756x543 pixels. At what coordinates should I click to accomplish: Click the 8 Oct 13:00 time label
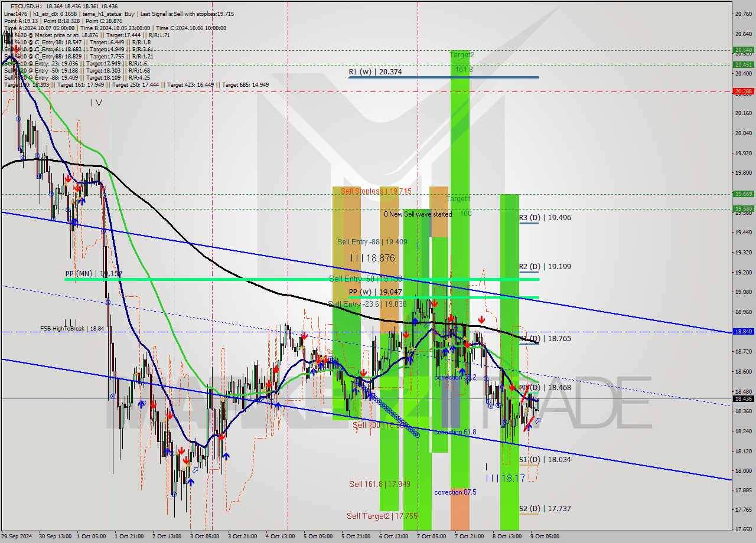[x=507, y=537]
